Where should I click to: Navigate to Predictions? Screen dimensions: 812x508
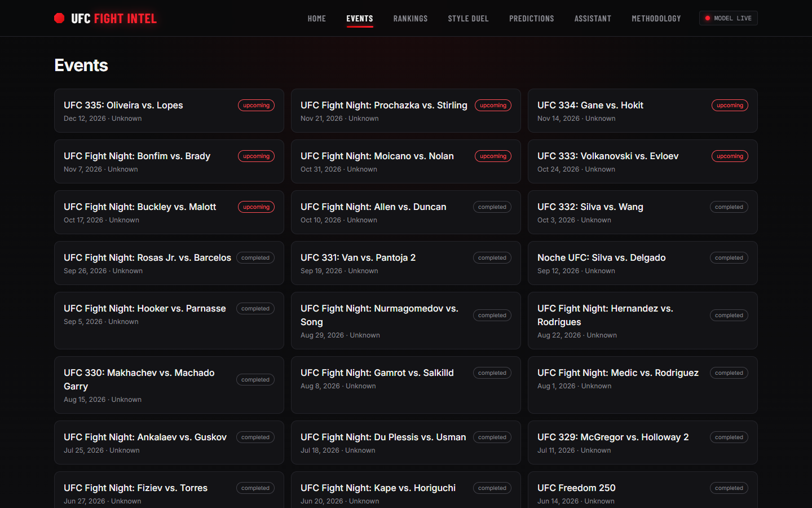(x=532, y=19)
